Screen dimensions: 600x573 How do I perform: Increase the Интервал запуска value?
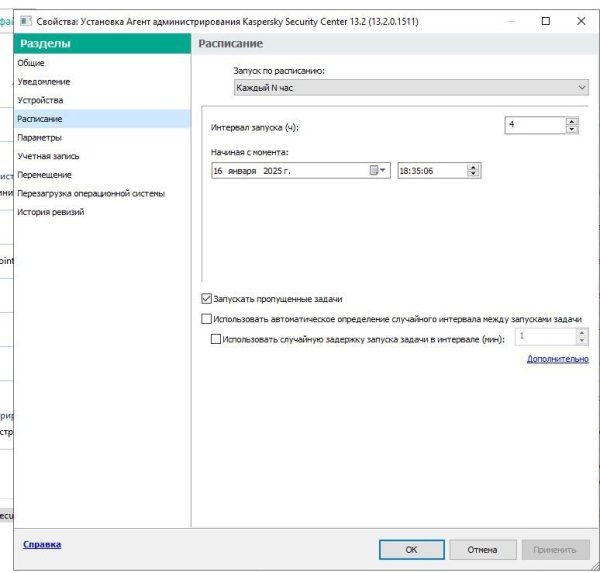tap(572, 121)
